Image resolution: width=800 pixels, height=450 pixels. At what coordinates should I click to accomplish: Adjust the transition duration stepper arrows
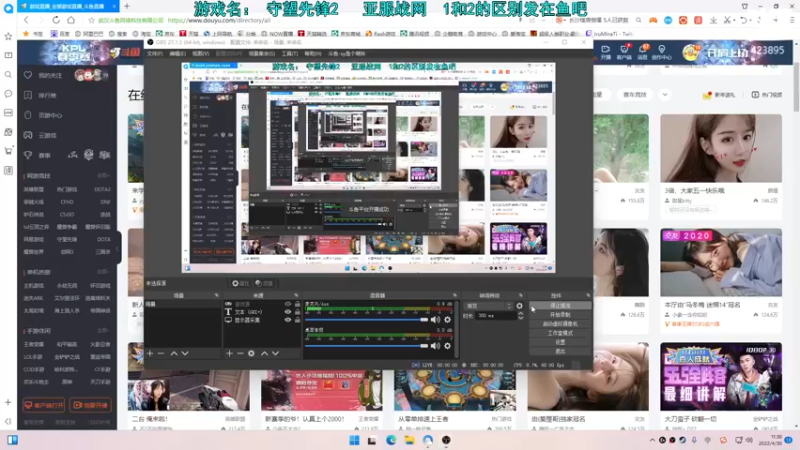(520, 316)
